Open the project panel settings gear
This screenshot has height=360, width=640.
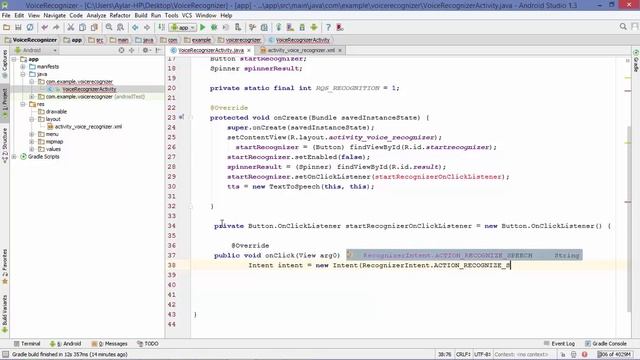pyautogui.click(x=146, y=50)
